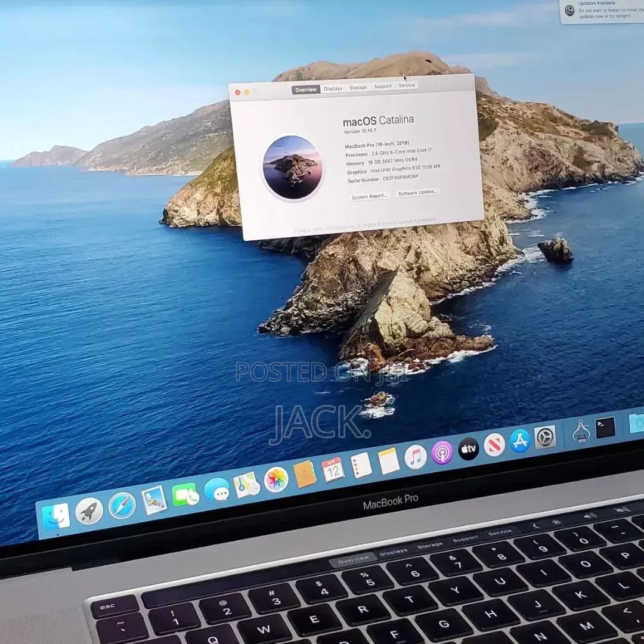Open Calendar showing 12 in Dock
Image resolution: width=644 pixels, height=644 pixels.
point(333,470)
